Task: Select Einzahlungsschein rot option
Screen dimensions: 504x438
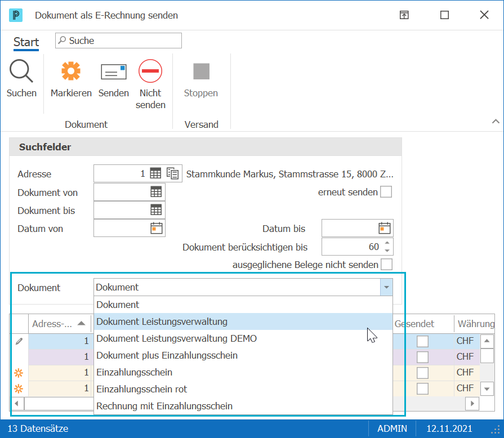Action: [x=243, y=389]
